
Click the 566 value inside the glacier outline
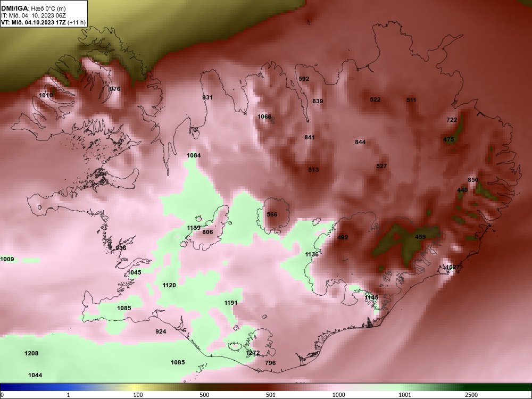tap(272, 215)
